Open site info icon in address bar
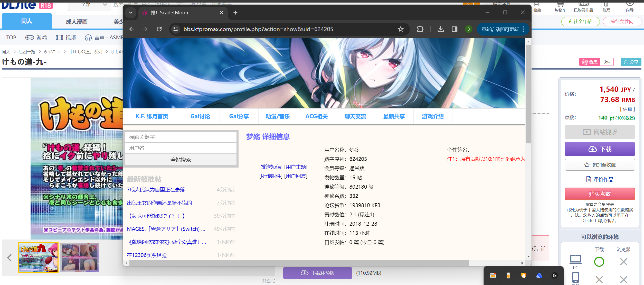 pos(176,29)
